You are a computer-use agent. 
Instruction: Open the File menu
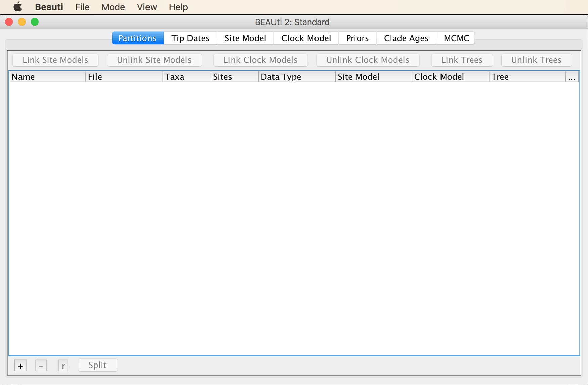[82, 7]
